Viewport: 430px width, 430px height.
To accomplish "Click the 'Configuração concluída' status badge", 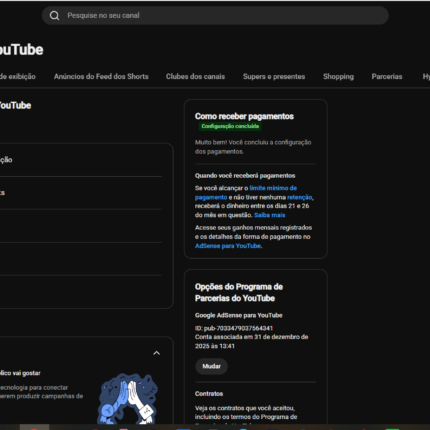I will [230, 126].
